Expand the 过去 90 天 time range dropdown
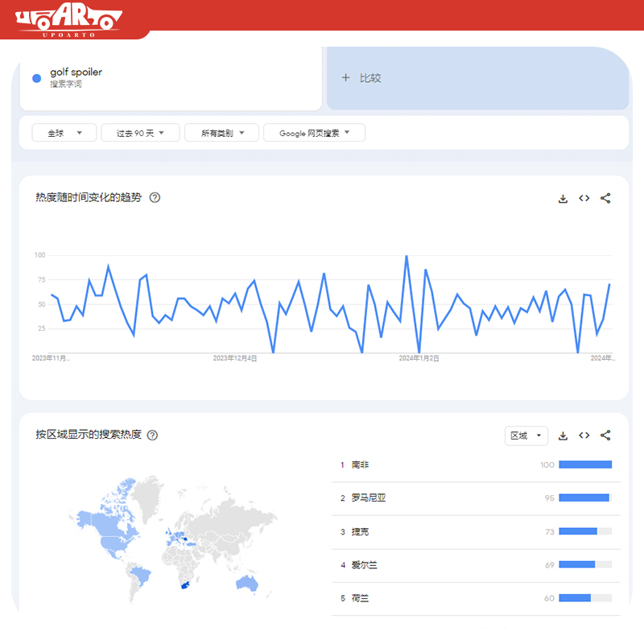644x644 pixels. (x=140, y=133)
